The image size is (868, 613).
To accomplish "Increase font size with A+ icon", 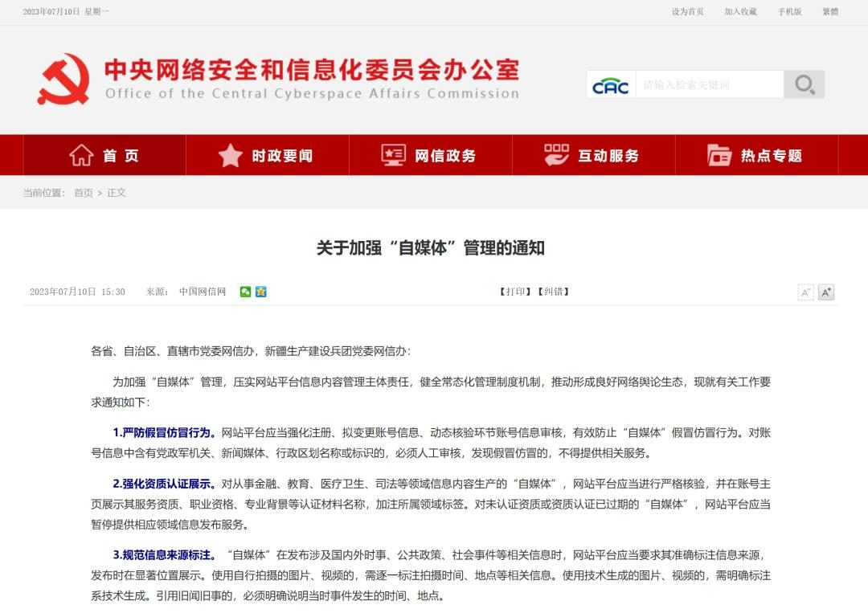I will (x=826, y=292).
